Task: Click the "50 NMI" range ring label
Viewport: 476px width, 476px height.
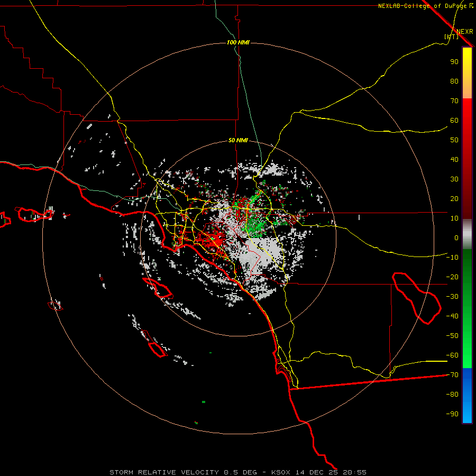Action: pos(238,140)
